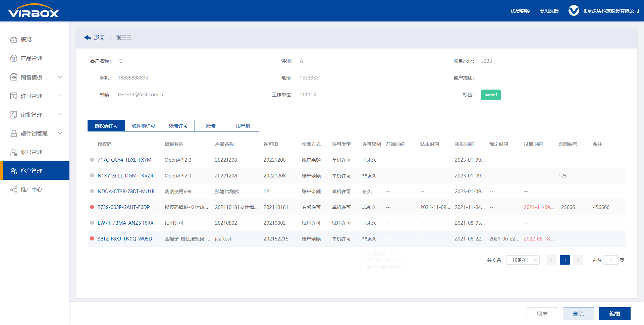Expand the 硬件锁管理 menu chevron
The height and width of the screenshot is (325, 644).
point(60,133)
